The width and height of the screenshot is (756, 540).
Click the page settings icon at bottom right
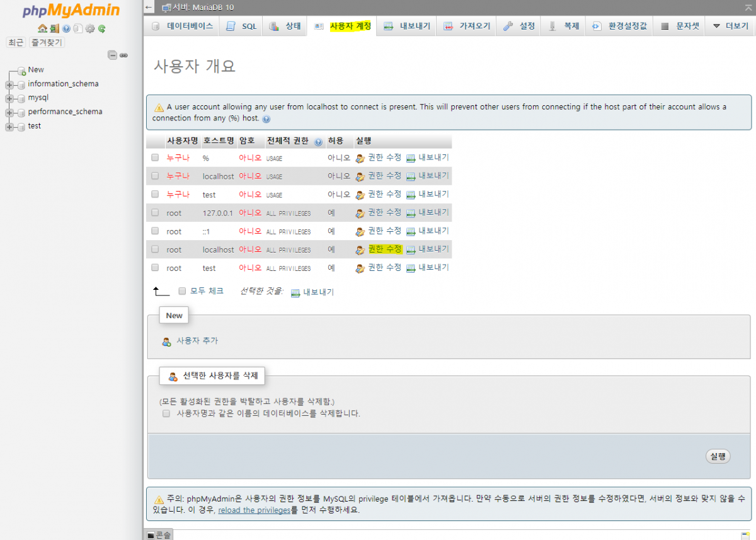tap(745, 536)
